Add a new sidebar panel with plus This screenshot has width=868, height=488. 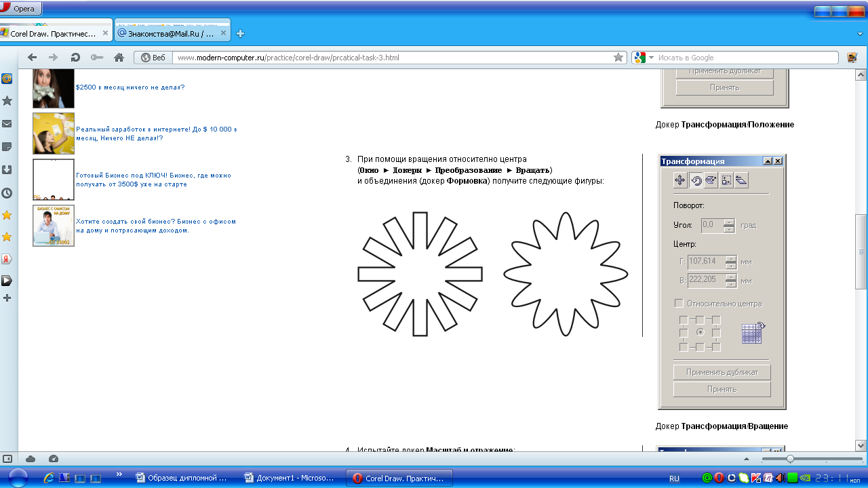[x=7, y=298]
